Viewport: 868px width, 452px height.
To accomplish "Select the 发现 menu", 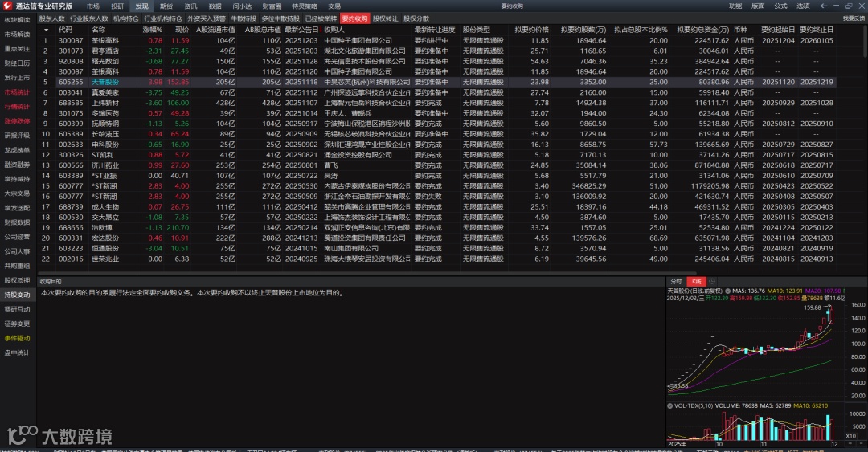I will point(141,6).
